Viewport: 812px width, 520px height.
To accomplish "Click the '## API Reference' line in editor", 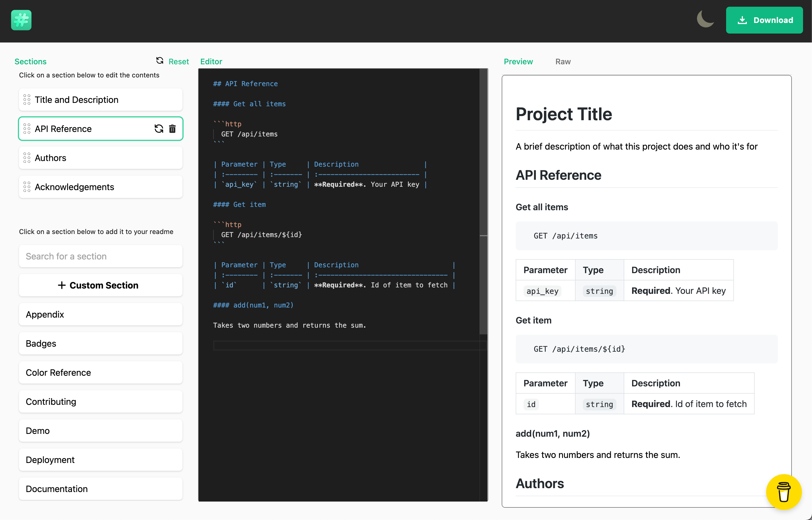I will tap(245, 84).
